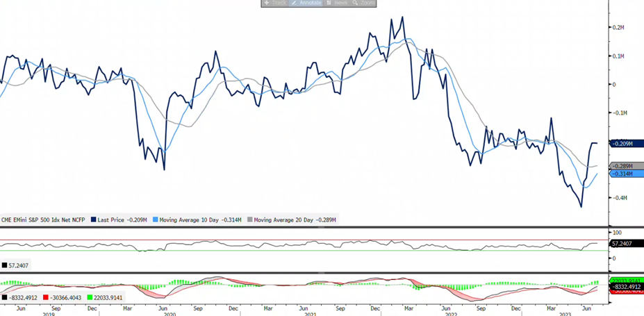Screen dimensions: 644x316
Task: Select the -8332.4912 MACD legend value
Action: point(24,298)
